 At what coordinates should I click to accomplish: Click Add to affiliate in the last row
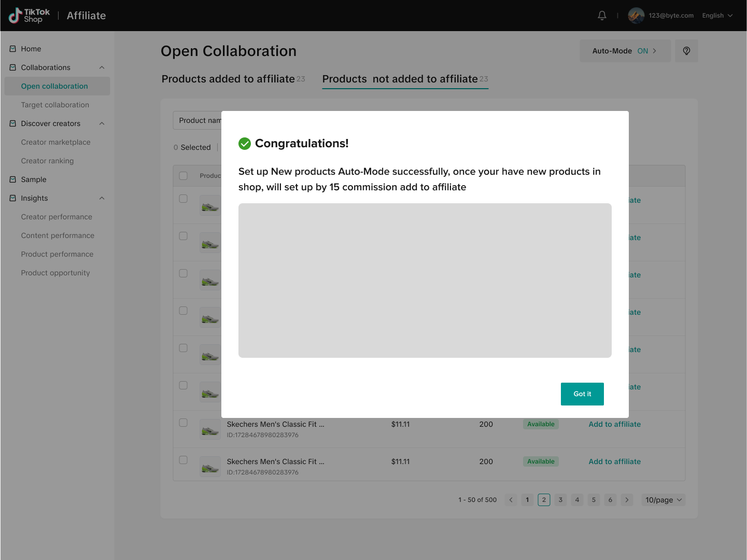(x=615, y=461)
